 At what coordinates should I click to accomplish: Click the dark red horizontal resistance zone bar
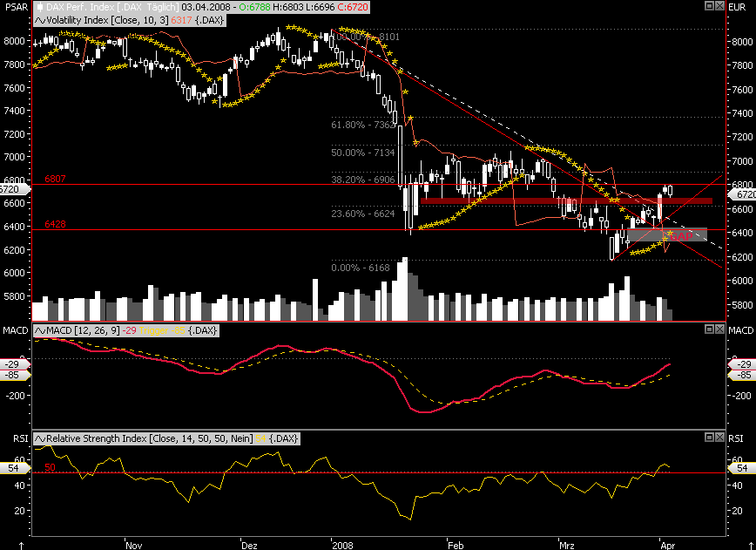tap(566, 201)
